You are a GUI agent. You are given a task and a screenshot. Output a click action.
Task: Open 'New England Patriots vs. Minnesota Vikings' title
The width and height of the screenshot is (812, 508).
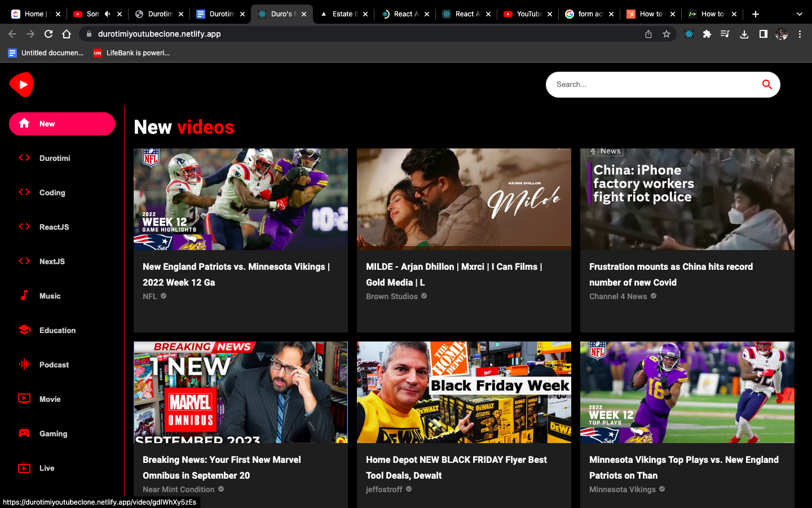[x=236, y=274]
